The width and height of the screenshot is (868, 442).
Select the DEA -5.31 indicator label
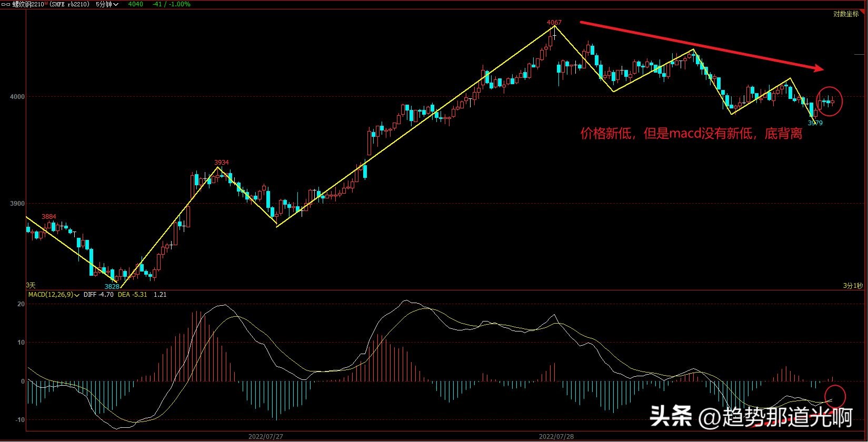click(x=132, y=295)
